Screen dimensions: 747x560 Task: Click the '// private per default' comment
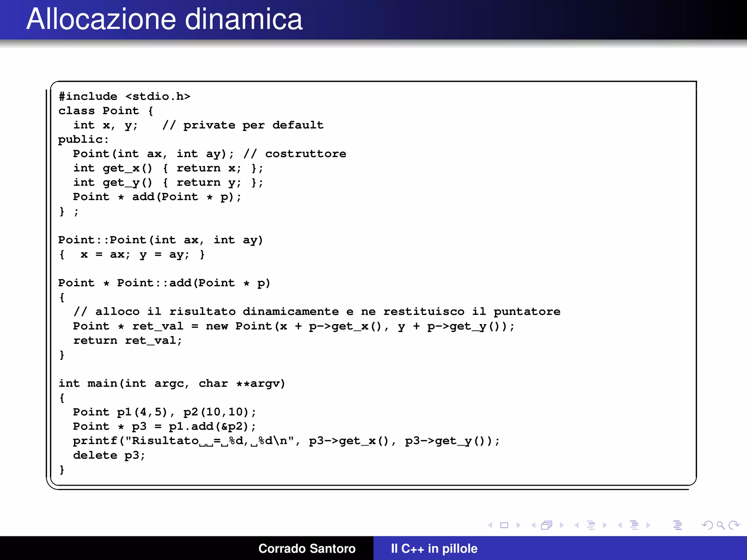(243, 125)
